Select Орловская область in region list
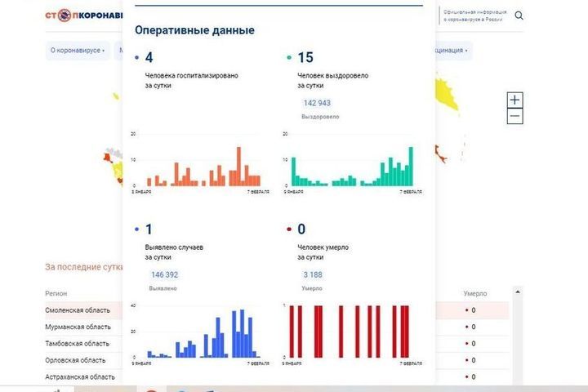The width and height of the screenshot is (588, 392). point(75,360)
